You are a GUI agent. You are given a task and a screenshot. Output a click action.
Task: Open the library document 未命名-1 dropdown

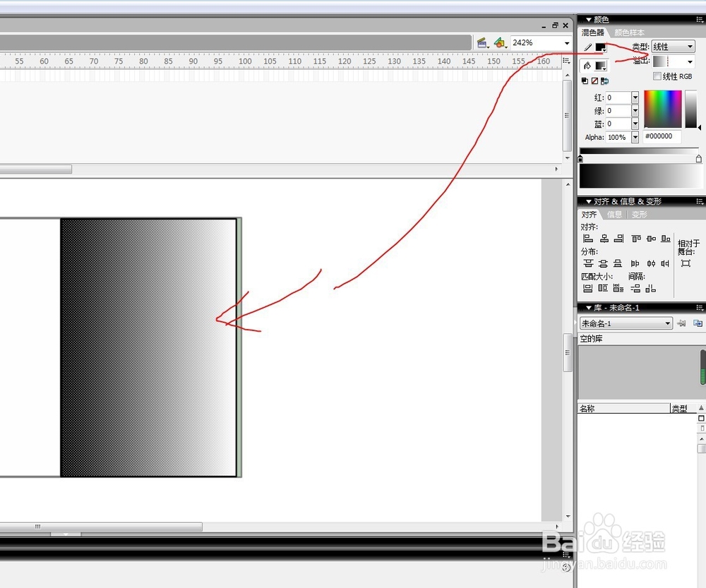tap(626, 323)
